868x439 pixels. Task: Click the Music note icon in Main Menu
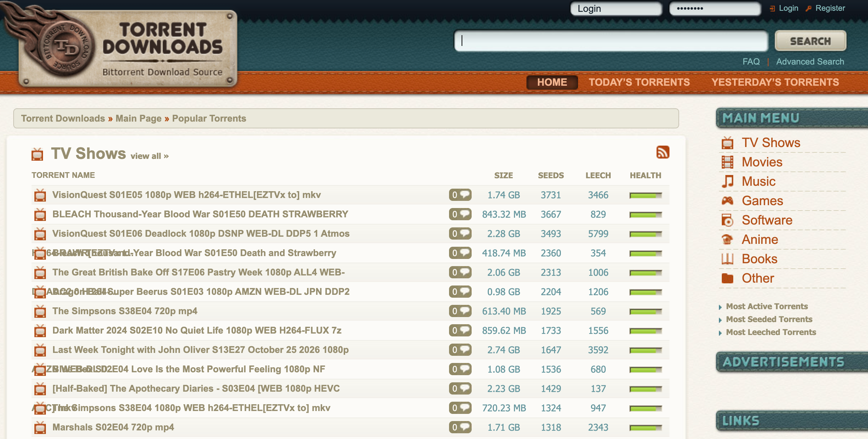point(727,181)
